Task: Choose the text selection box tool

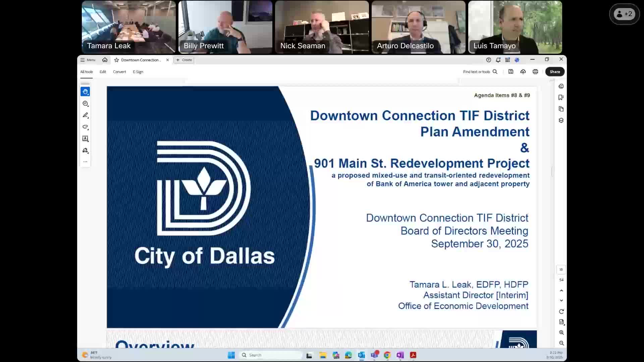Action: (x=85, y=139)
